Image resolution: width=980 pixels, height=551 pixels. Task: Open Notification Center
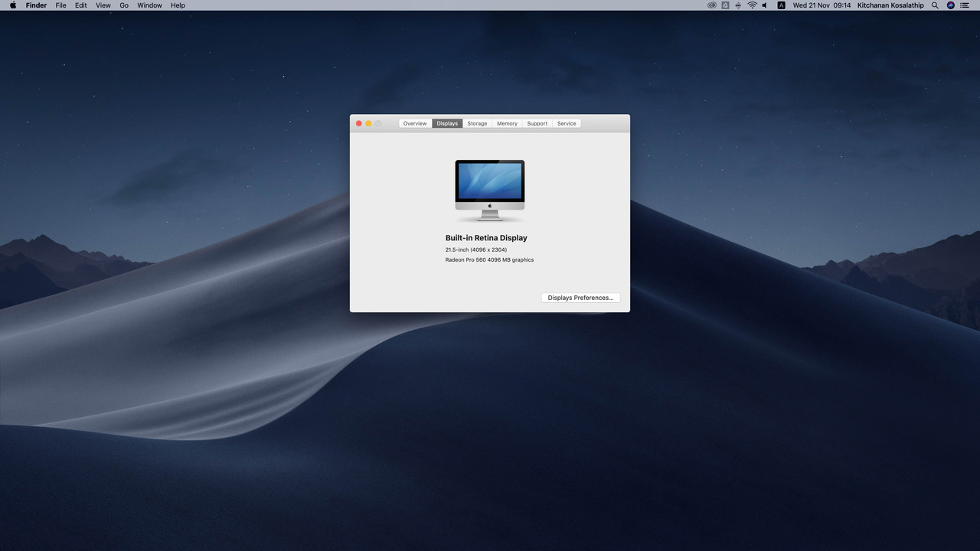(x=965, y=5)
